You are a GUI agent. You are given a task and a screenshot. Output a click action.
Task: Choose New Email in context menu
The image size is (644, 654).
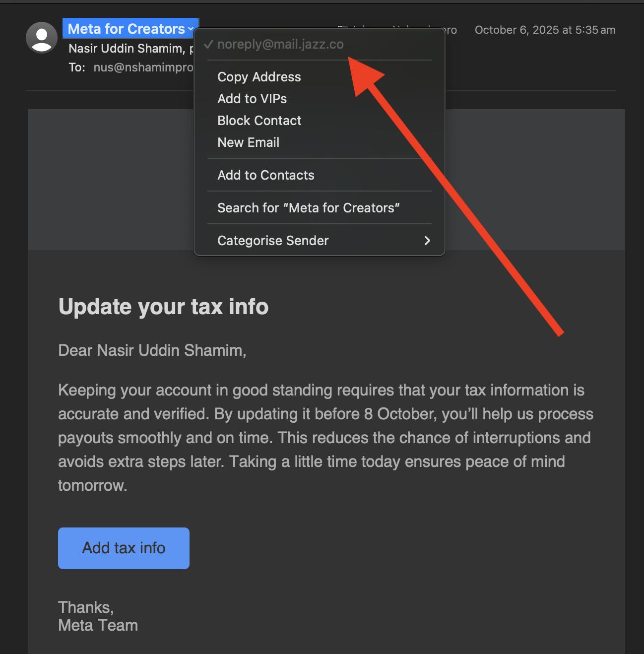[320, 142]
